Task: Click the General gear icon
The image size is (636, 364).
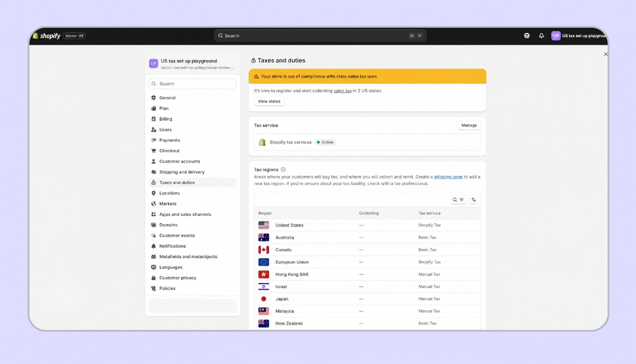Action: point(154,98)
